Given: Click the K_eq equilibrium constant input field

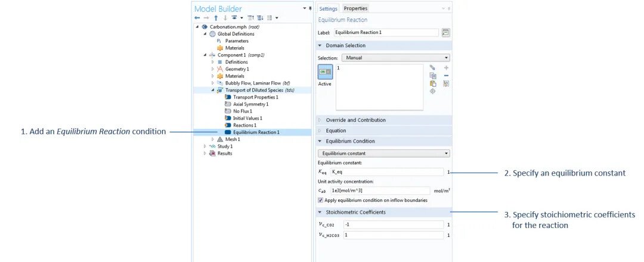Looking at the screenshot, I should point(387,172).
